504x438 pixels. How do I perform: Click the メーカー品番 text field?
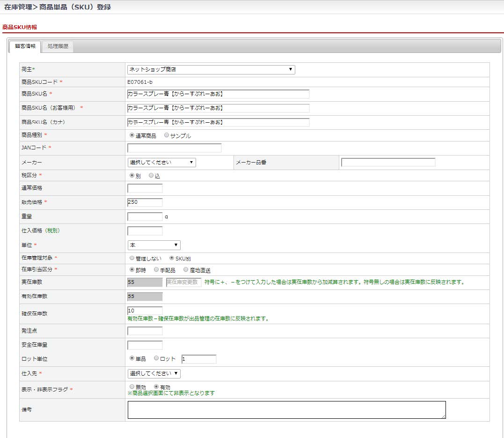tap(388, 163)
